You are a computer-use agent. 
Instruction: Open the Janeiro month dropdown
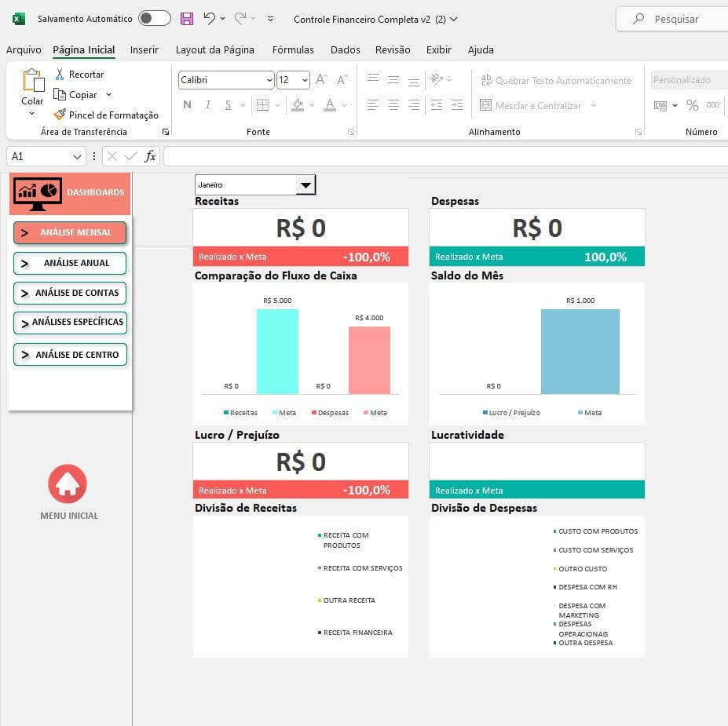(x=305, y=185)
